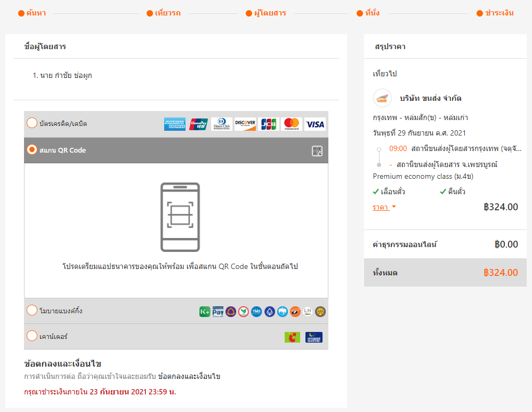The image size is (532, 412).
Task: Click the LH bank icon
Action: pyautogui.click(x=308, y=312)
